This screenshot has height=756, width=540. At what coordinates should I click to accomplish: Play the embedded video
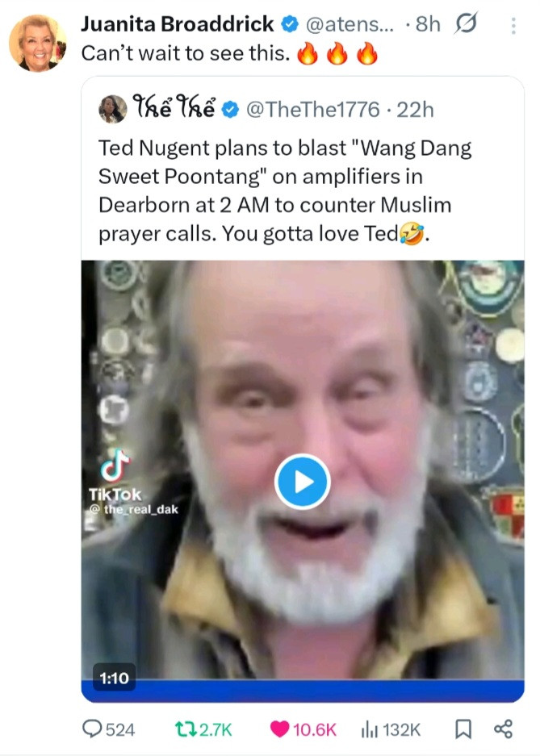coord(303,481)
